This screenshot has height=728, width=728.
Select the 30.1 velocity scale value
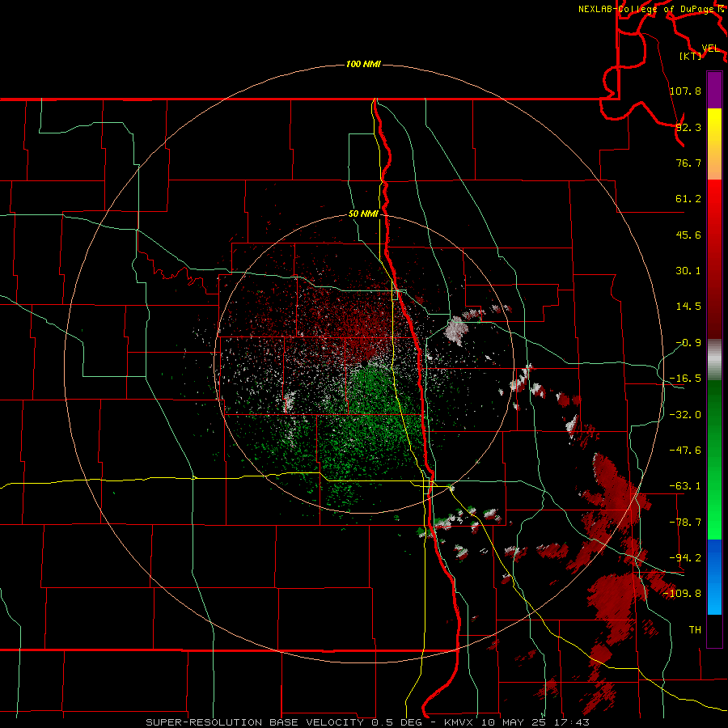click(x=688, y=271)
